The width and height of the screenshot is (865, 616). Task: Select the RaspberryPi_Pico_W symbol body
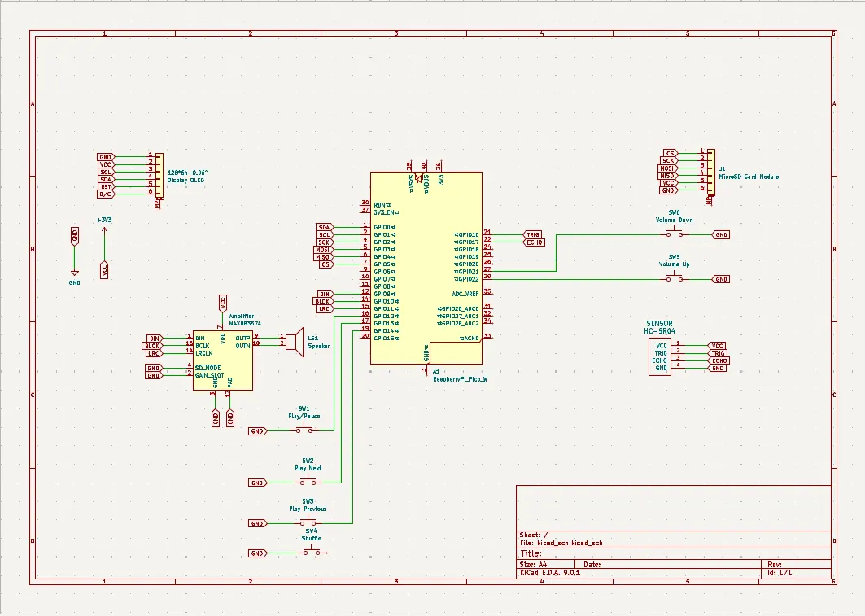(x=426, y=268)
